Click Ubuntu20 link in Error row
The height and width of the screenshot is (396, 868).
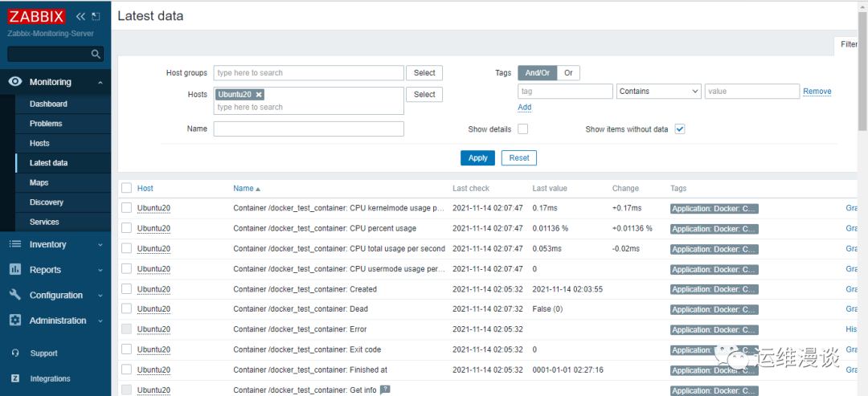154,329
